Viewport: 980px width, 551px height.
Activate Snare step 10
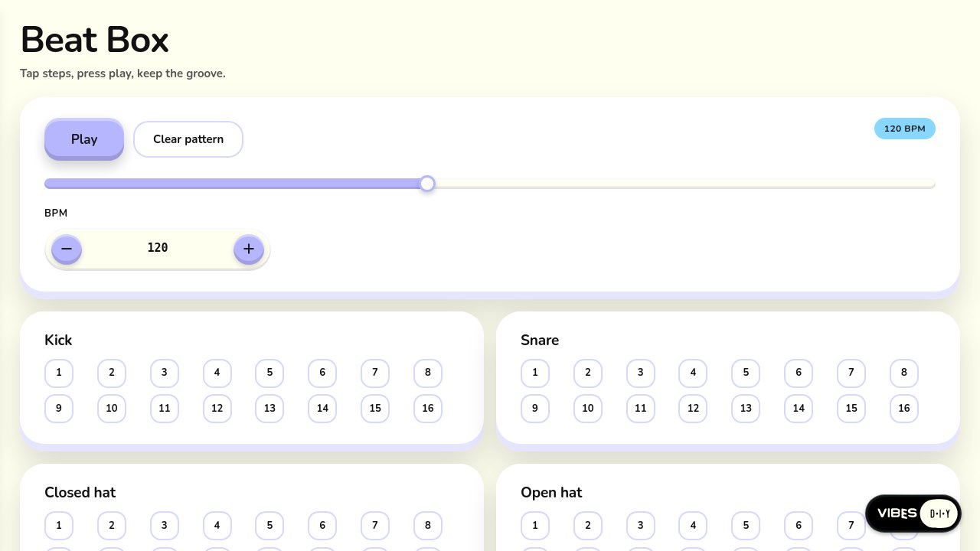[588, 409]
